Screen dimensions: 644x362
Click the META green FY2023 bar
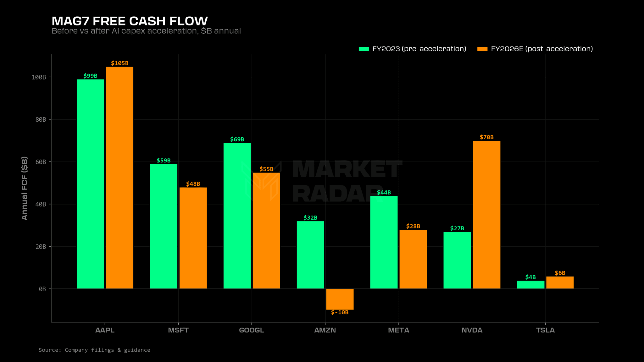384,242
